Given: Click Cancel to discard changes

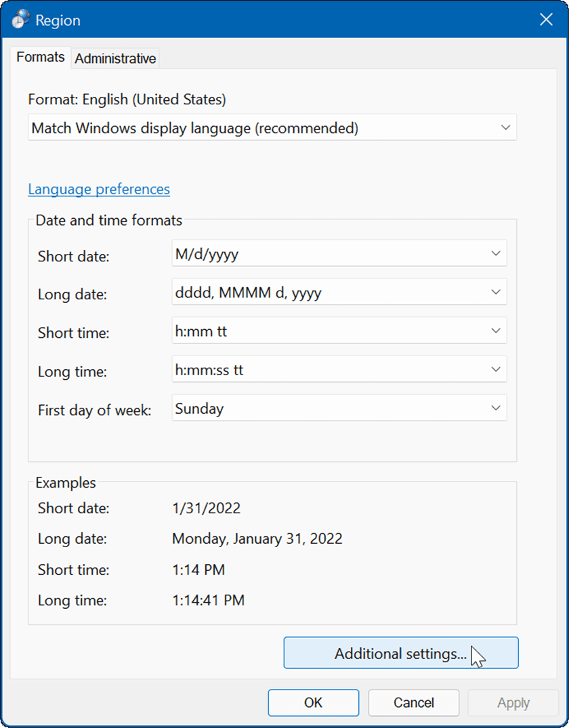Looking at the screenshot, I should 414,703.
